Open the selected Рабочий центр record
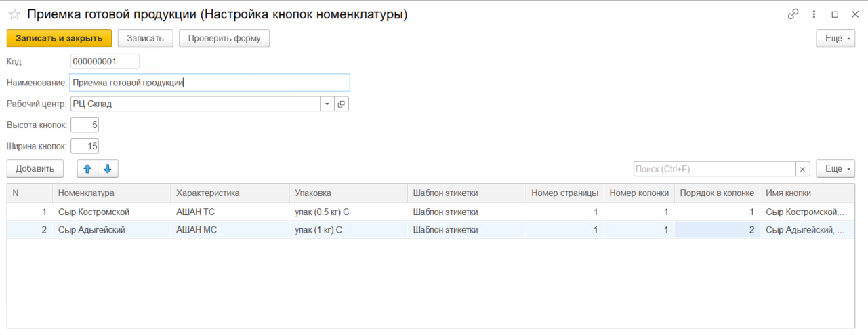The width and height of the screenshot is (868, 335). coord(342,104)
